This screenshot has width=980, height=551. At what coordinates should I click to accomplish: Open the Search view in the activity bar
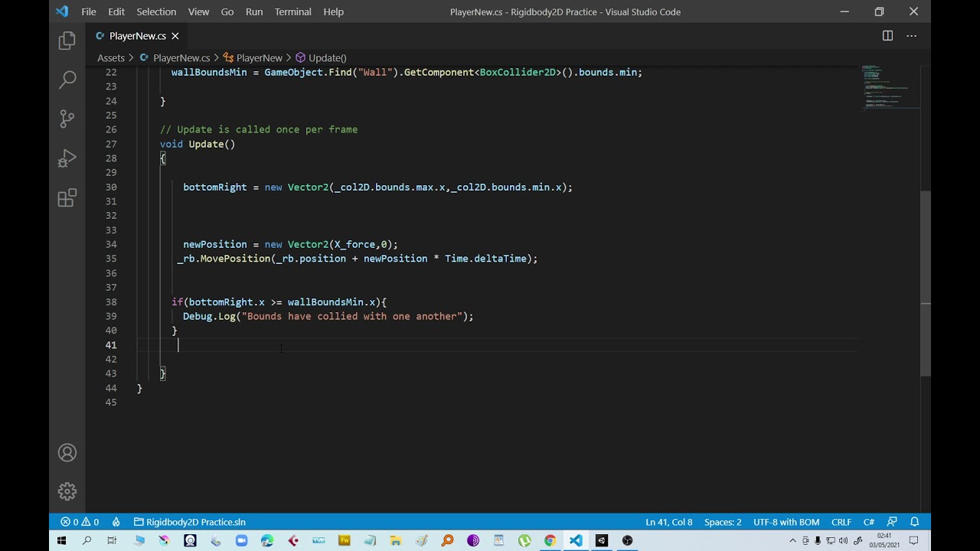(x=67, y=79)
